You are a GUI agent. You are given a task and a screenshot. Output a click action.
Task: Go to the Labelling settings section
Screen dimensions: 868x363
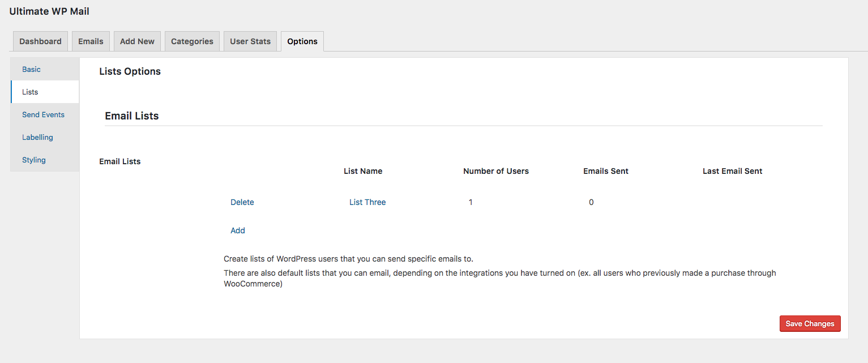coord(37,137)
